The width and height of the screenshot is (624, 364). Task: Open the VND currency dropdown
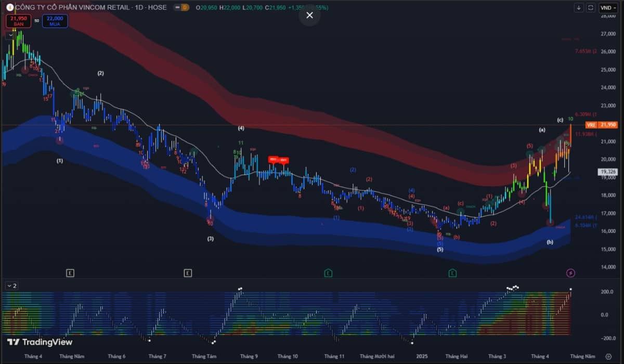coord(608,7)
